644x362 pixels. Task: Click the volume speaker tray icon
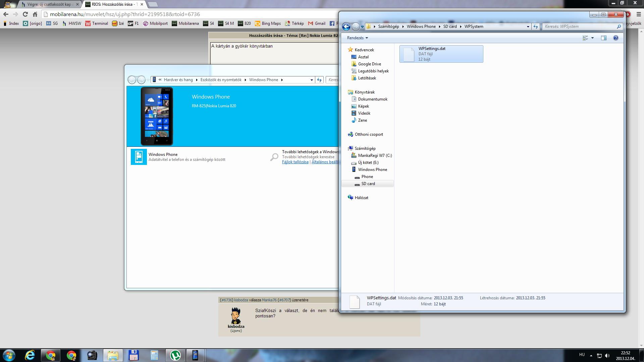click(607, 356)
